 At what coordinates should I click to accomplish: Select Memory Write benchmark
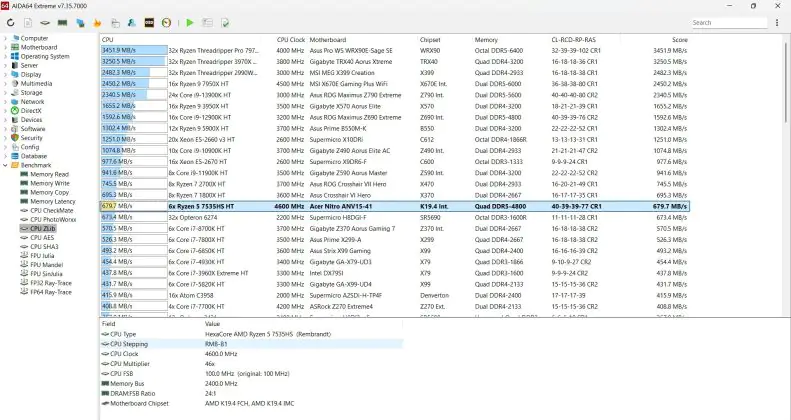(x=50, y=184)
